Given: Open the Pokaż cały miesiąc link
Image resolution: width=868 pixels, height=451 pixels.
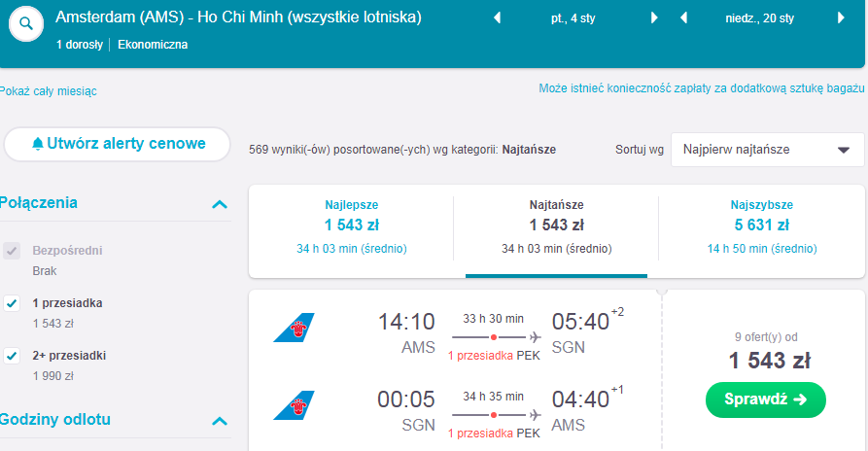Looking at the screenshot, I should pos(48,91).
